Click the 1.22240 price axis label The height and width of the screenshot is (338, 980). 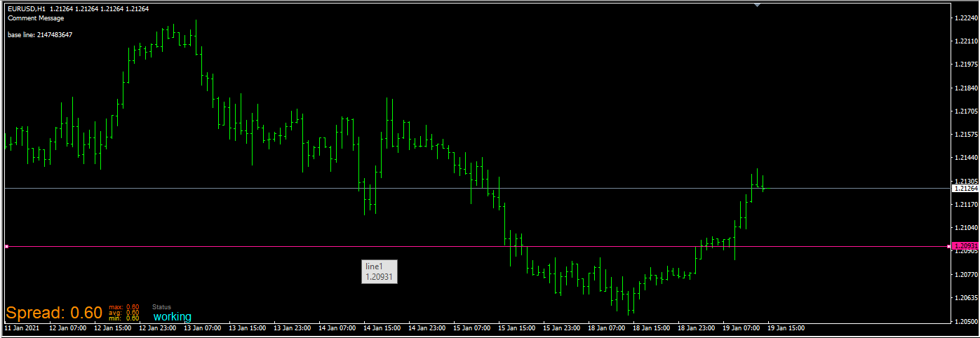coord(965,19)
